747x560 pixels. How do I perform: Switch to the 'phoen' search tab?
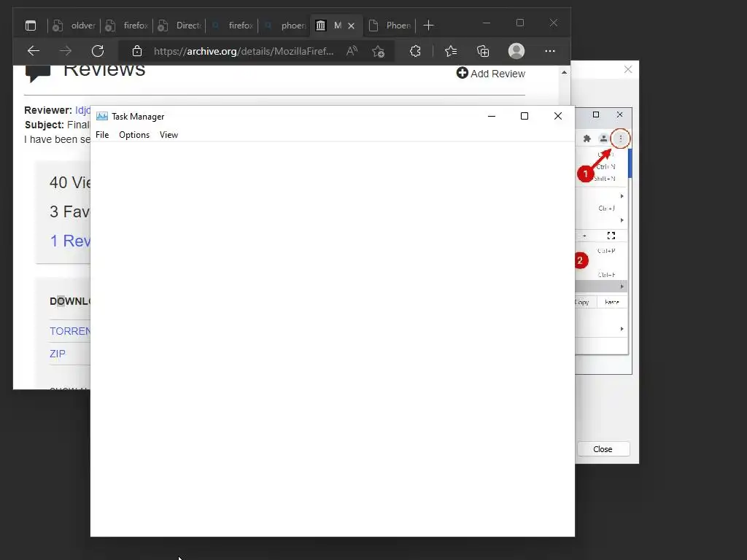[285, 26]
